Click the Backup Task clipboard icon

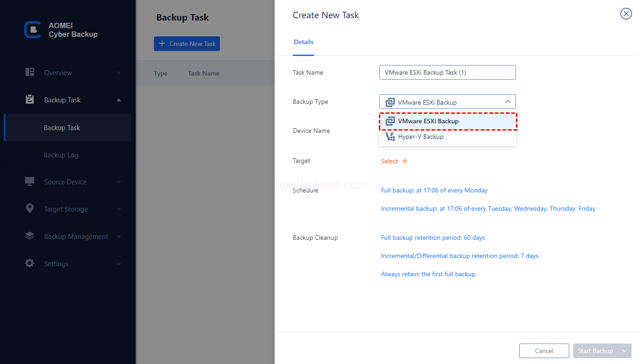[x=30, y=100]
